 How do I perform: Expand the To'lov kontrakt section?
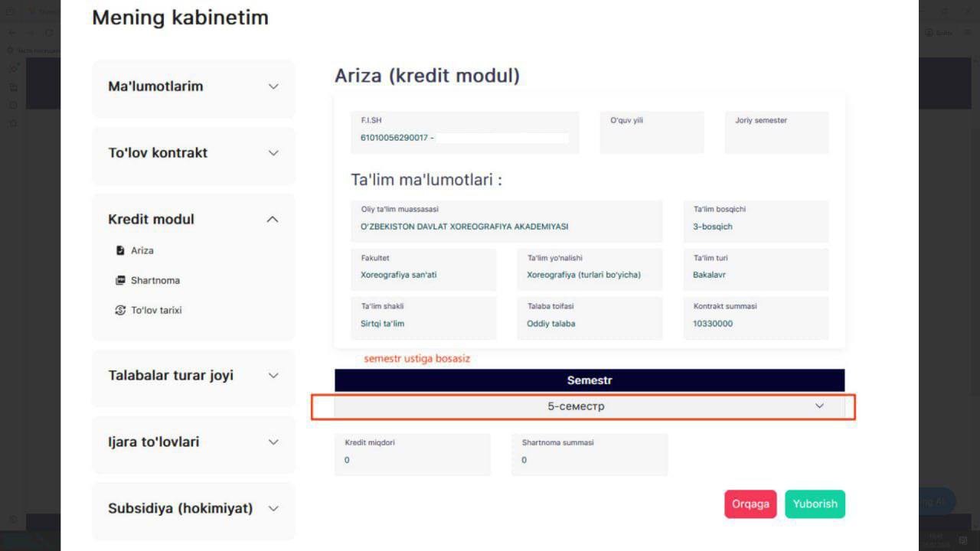click(273, 153)
